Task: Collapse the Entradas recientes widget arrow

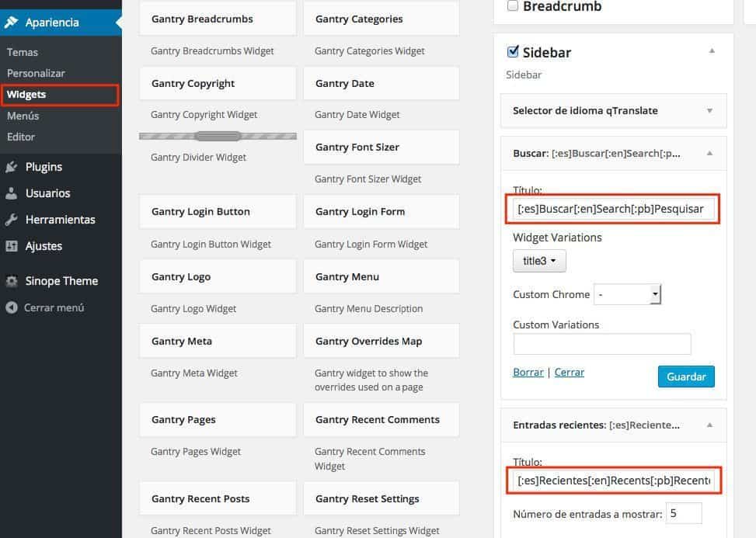Action: tap(709, 425)
